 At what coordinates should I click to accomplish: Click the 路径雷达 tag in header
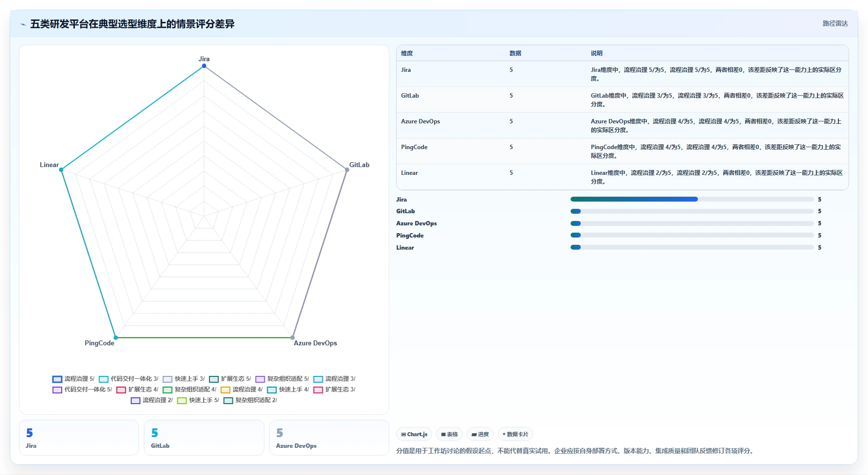tap(835, 23)
